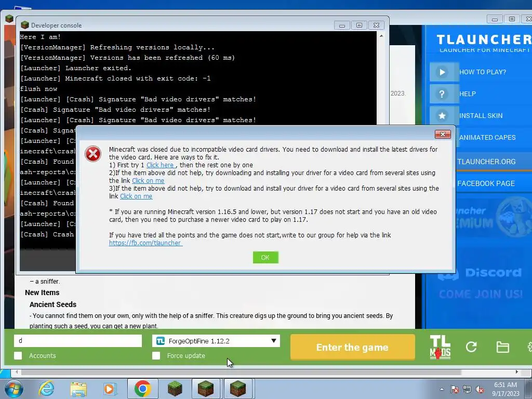The height and width of the screenshot is (399, 532).
Task: Click the 'Ancient Seeds' heading text
Action: [x=53, y=304]
